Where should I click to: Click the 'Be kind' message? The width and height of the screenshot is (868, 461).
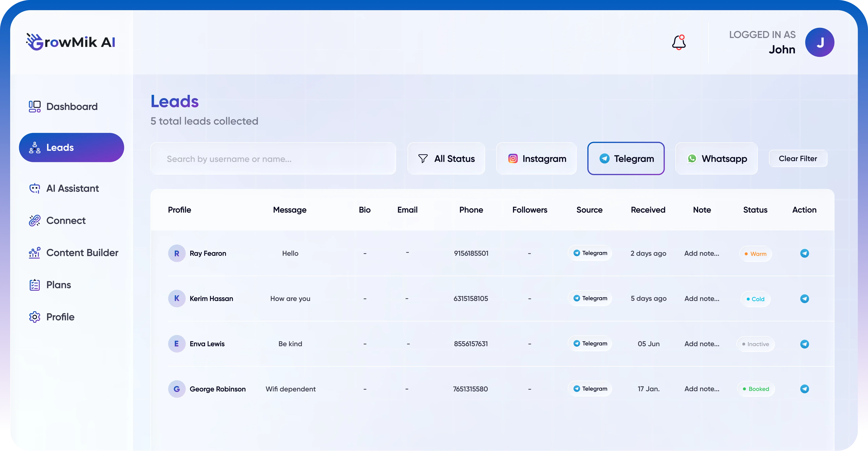[x=290, y=344]
